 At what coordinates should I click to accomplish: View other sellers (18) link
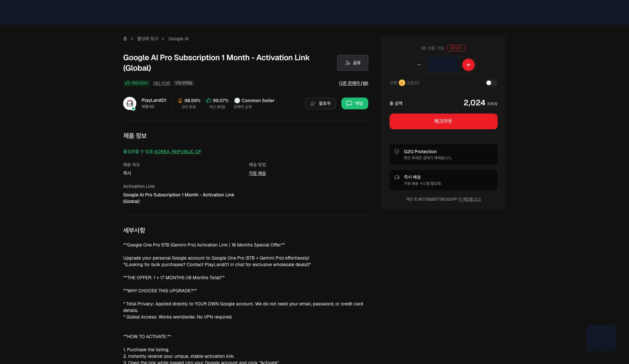[x=353, y=83]
